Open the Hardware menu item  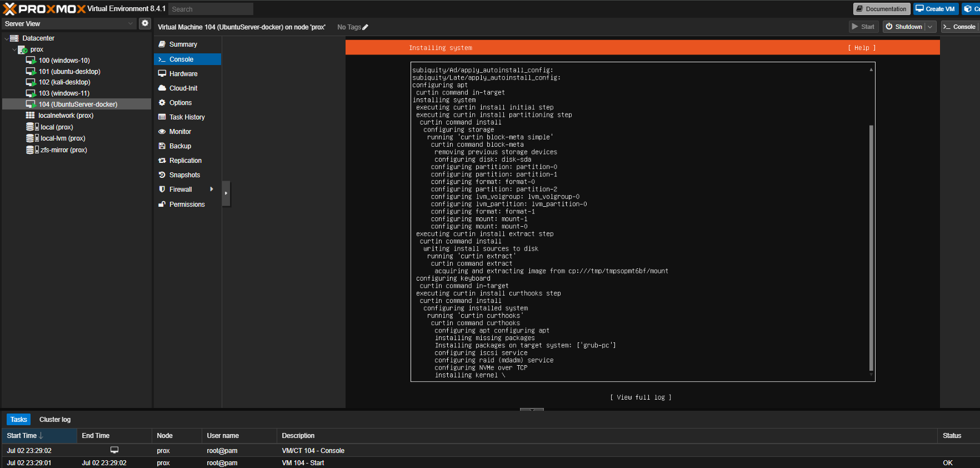pyautogui.click(x=188, y=73)
